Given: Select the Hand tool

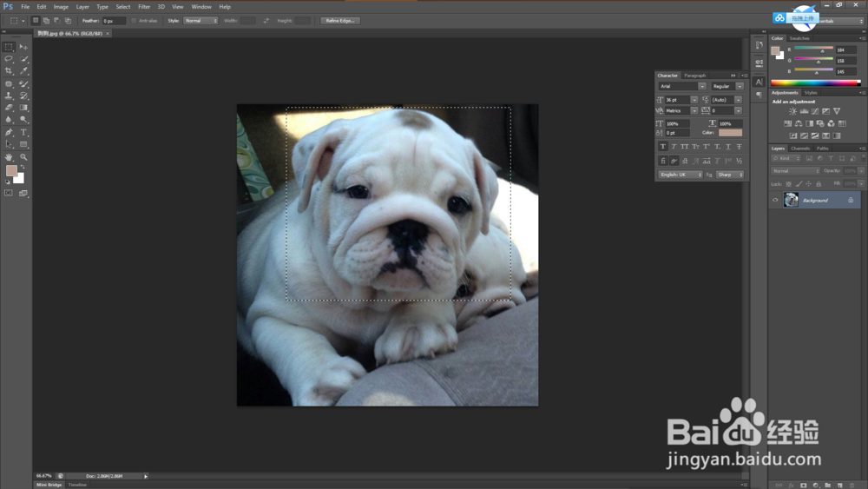Looking at the screenshot, I should click(9, 157).
